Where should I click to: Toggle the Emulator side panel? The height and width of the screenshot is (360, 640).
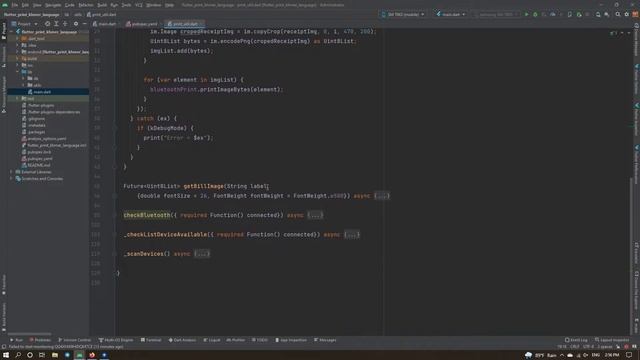point(636,253)
